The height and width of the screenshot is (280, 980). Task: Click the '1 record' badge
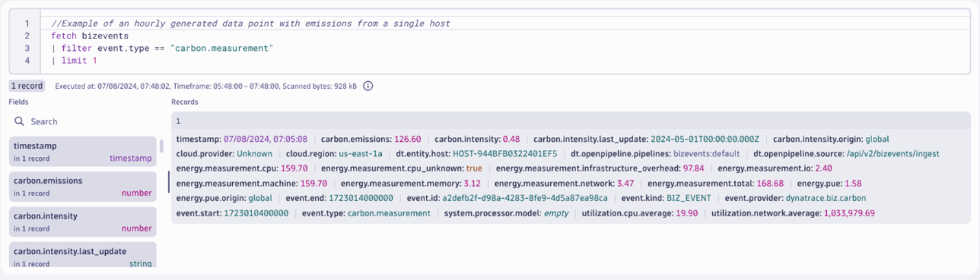pos(27,86)
